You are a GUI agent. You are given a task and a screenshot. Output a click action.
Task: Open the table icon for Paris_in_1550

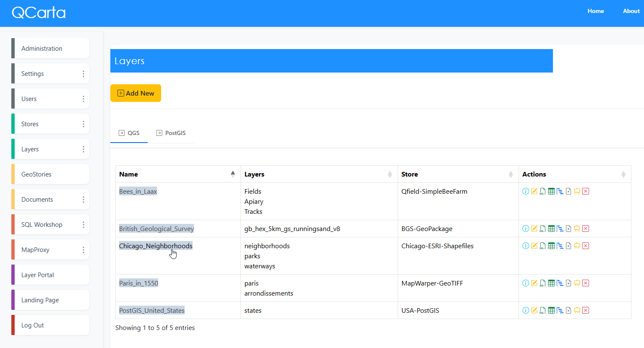[551, 283]
